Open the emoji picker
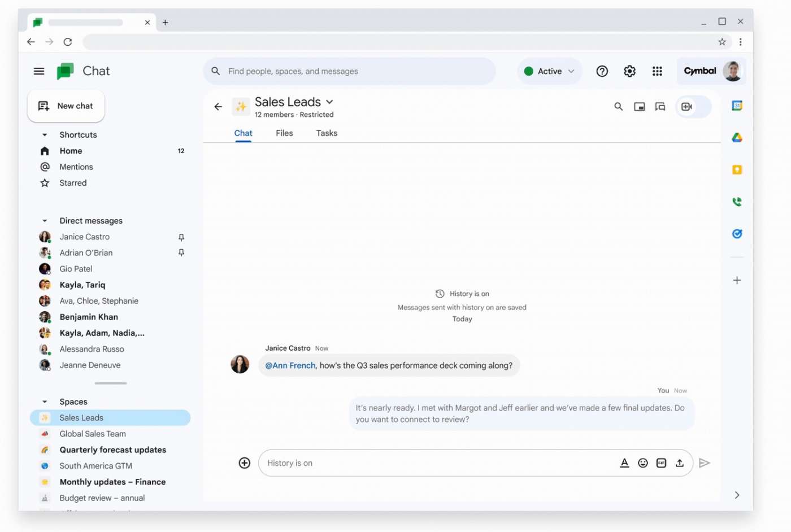The image size is (791, 532). 643,463
